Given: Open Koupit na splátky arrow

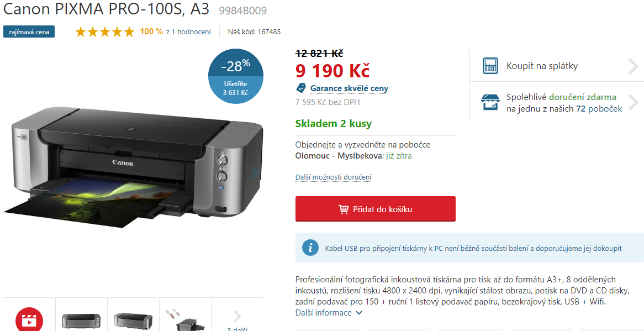Looking at the screenshot, I should coord(633,66).
